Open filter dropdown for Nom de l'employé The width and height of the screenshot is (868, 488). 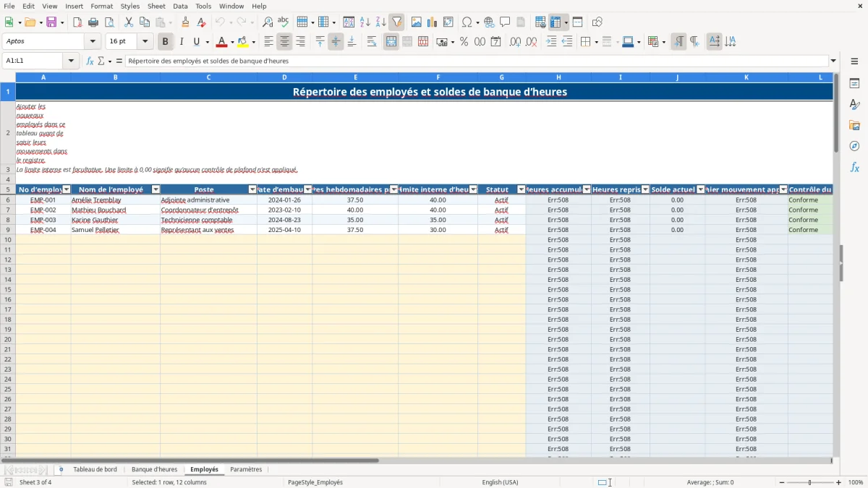pos(156,189)
